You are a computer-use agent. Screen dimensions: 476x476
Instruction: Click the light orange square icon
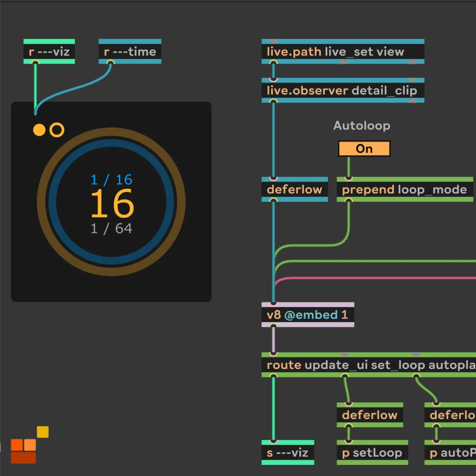(x=31, y=445)
